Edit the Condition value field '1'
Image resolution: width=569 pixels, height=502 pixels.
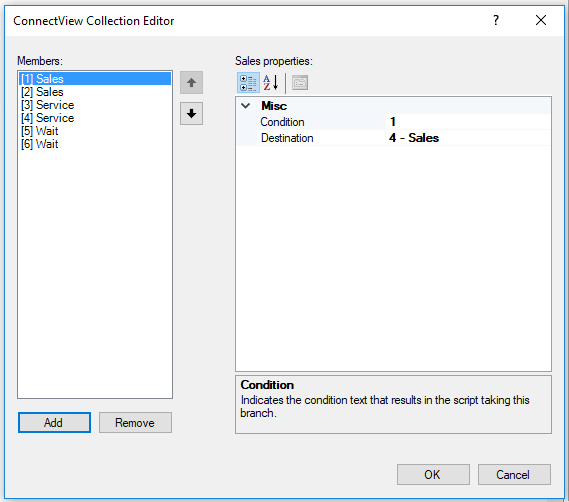[468, 122]
